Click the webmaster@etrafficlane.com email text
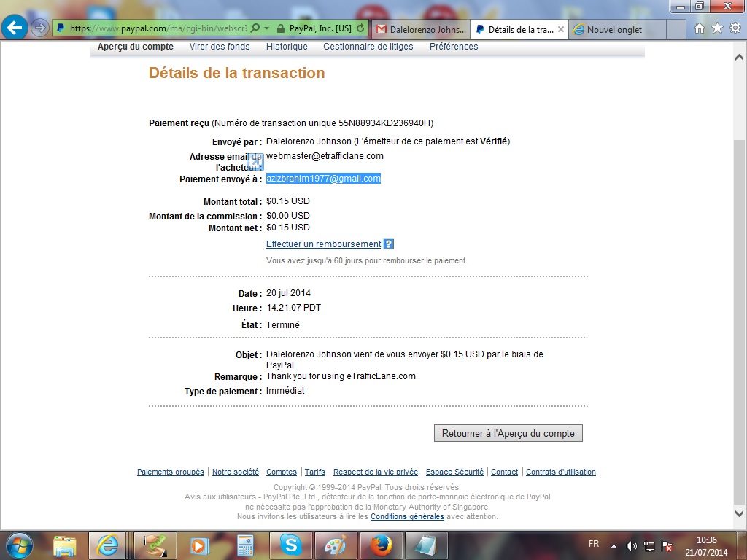 pyautogui.click(x=325, y=156)
